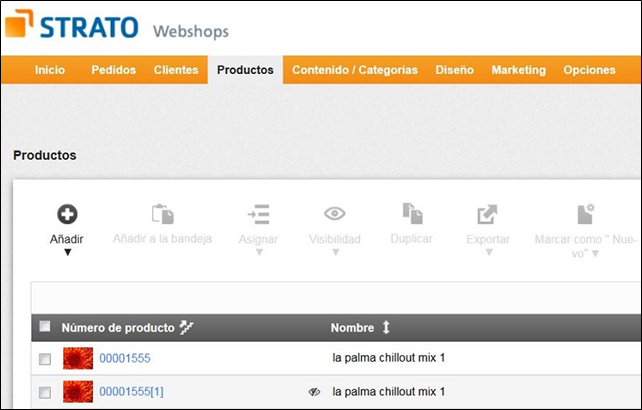Sort by Número de producto sort icon
The width and height of the screenshot is (642, 410).
click(186, 327)
